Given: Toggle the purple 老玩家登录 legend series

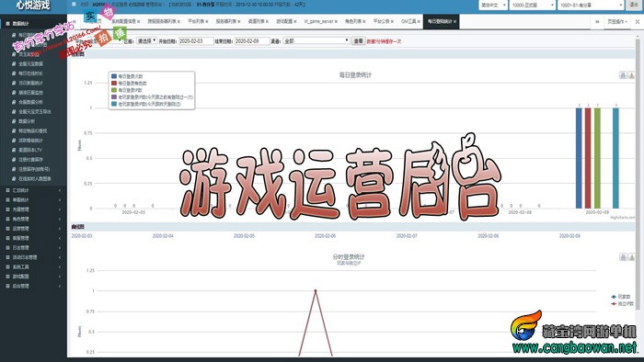Looking at the screenshot, I should pos(152,97).
